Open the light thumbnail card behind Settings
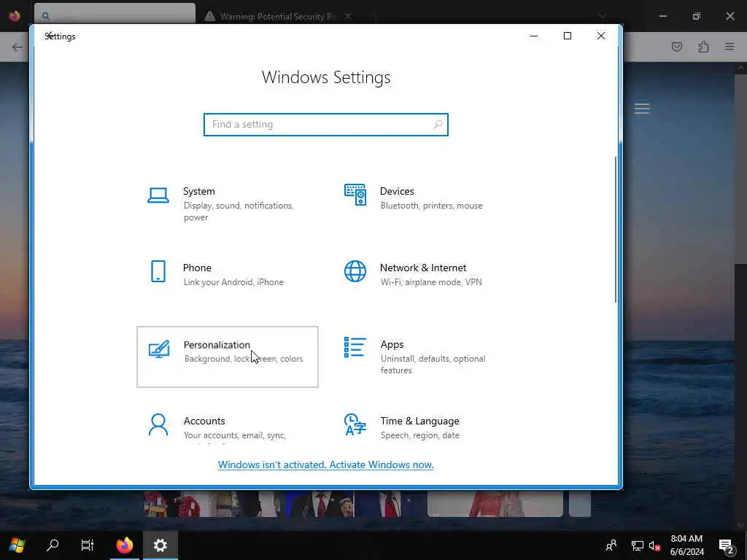 495,504
